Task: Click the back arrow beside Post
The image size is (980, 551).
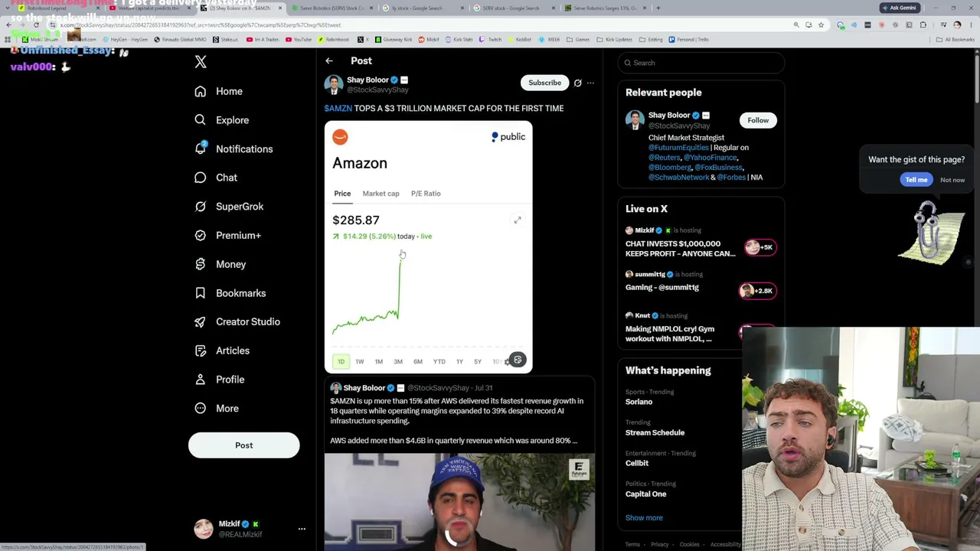Action: tap(329, 61)
